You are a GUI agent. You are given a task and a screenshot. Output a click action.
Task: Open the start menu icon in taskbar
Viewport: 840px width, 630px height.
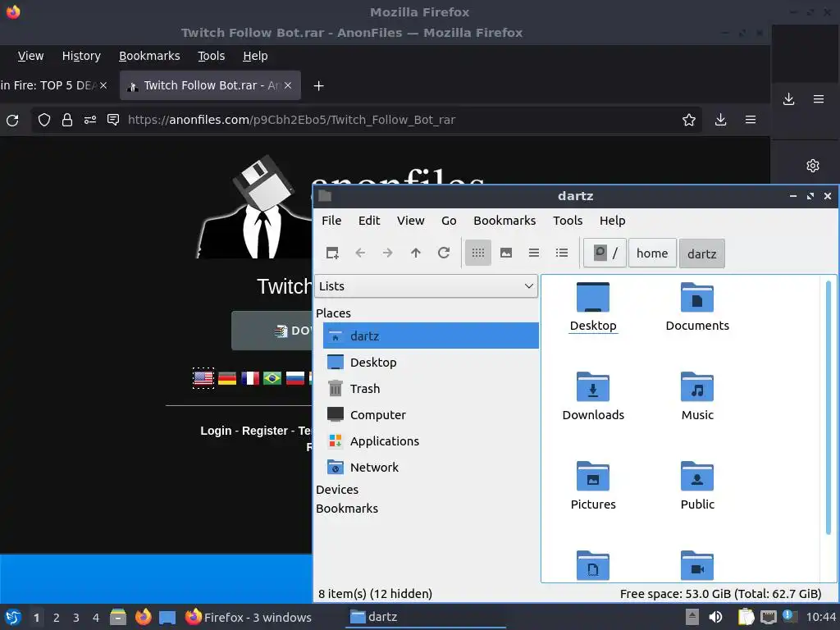[13, 617]
